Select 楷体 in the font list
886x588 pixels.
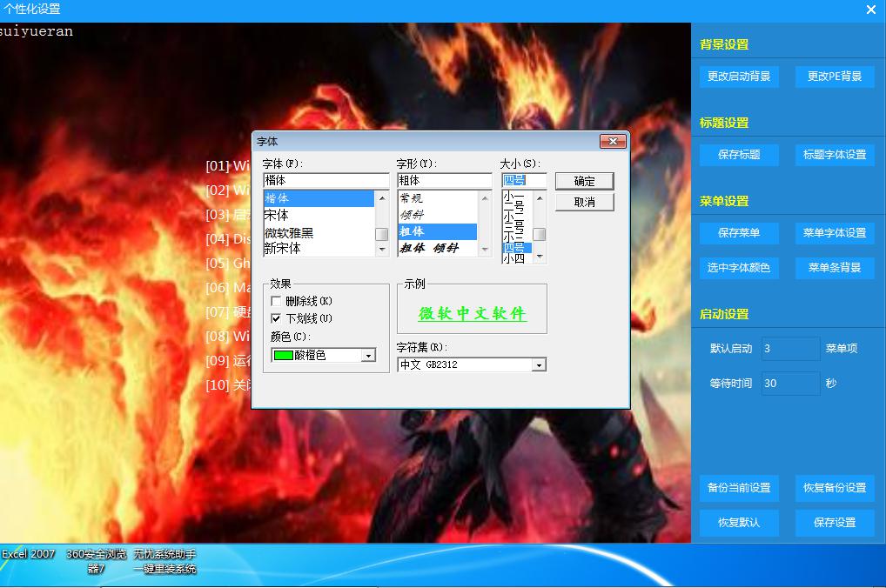pos(319,198)
